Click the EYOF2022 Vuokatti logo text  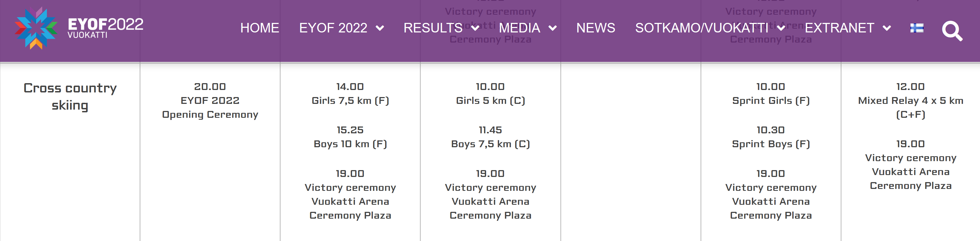(x=105, y=28)
